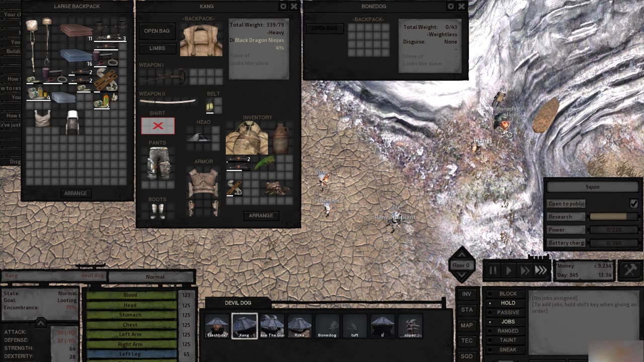Click OPEN BAG in Kang window
Image resolution: width=644 pixels, height=362 pixels.
tap(157, 31)
